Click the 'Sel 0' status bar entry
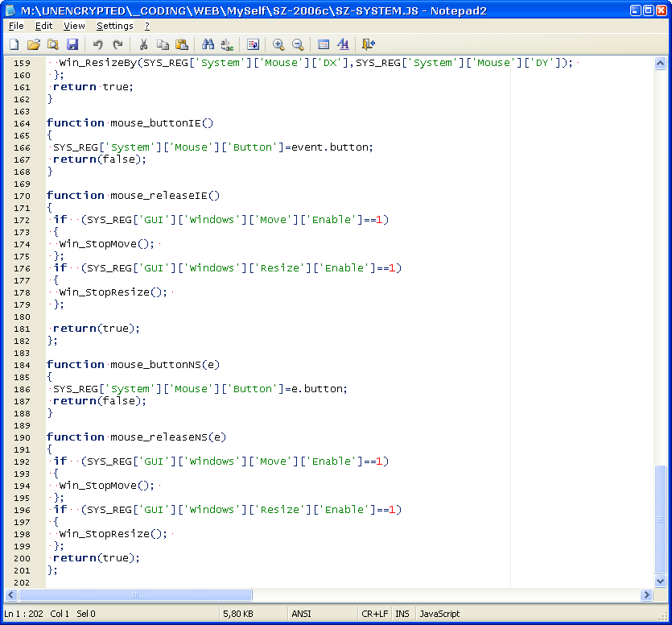This screenshot has width=672, height=625. (x=86, y=614)
